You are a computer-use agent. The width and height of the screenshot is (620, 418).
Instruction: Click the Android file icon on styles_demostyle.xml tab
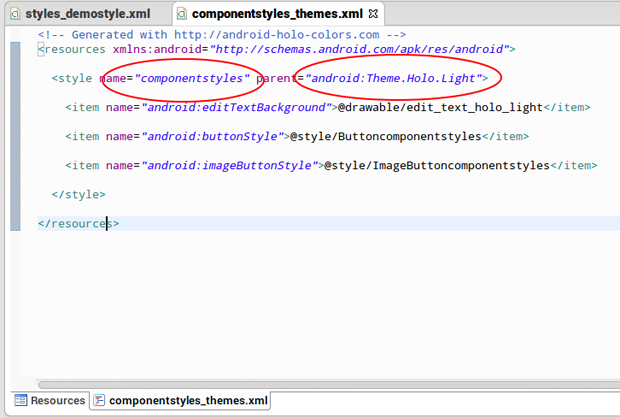click(x=15, y=14)
